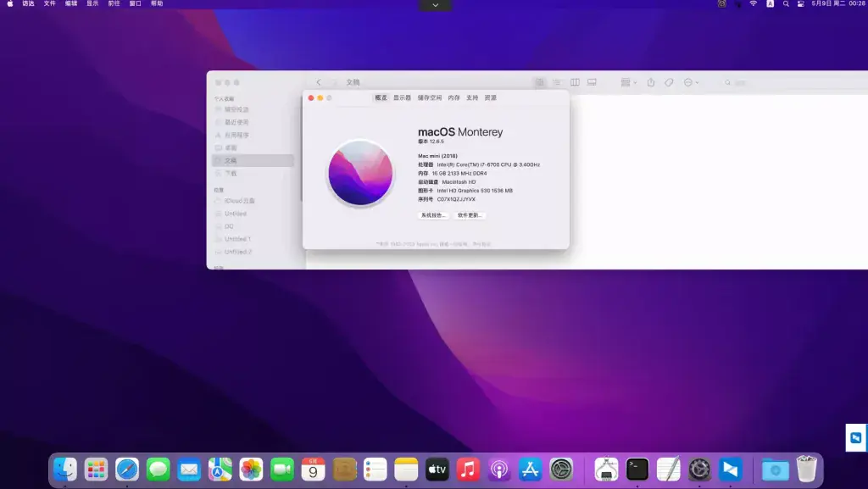Open Wi-Fi status in menu bar
The image size is (868, 489).
[754, 3]
